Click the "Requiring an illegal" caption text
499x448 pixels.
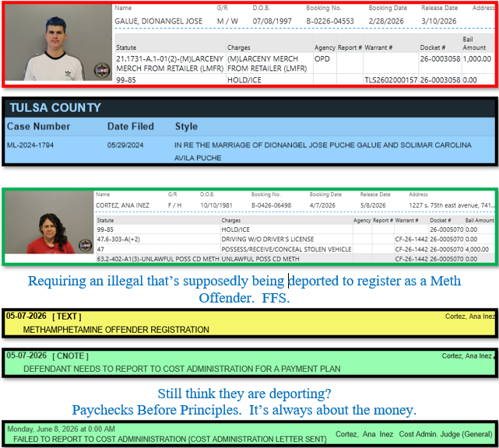[x=244, y=289]
